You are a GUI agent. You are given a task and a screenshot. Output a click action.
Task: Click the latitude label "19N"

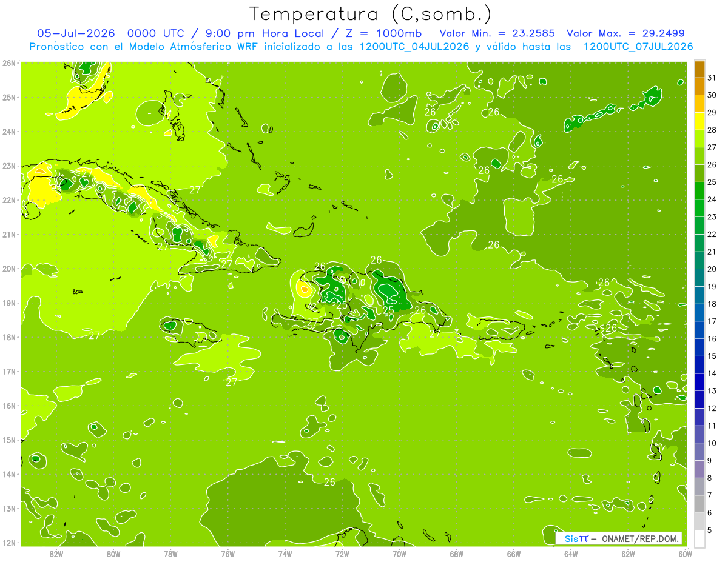[9, 303]
